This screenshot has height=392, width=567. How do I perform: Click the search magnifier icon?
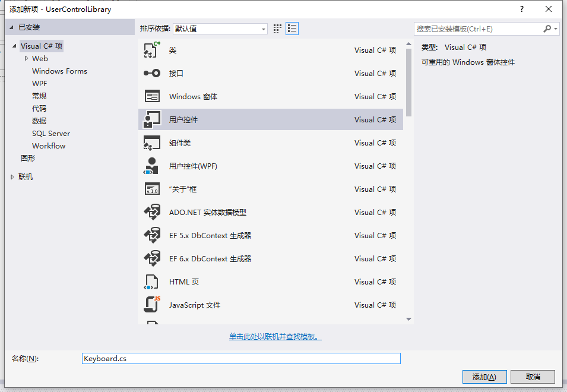click(547, 29)
